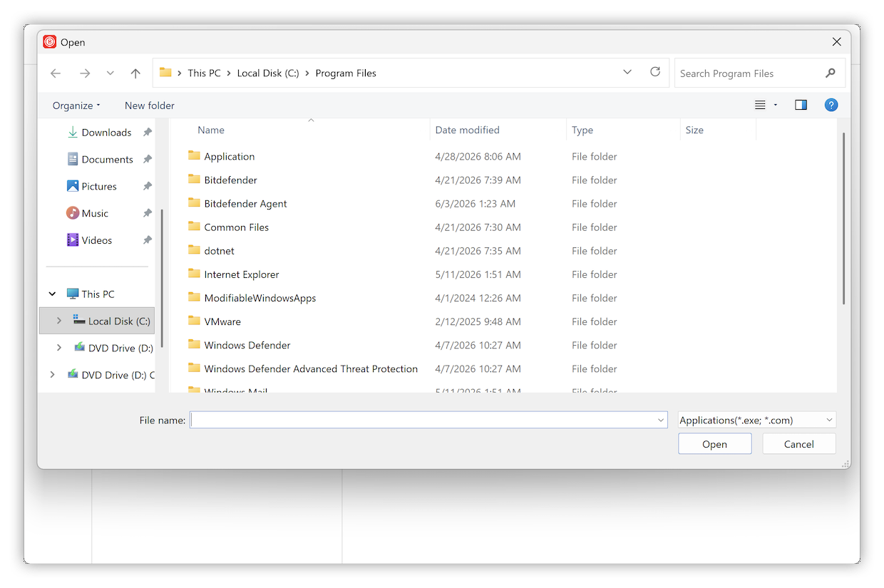This screenshot has height=588, width=884.
Task: Close the Open dialog window
Action: (x=837, y=42)
